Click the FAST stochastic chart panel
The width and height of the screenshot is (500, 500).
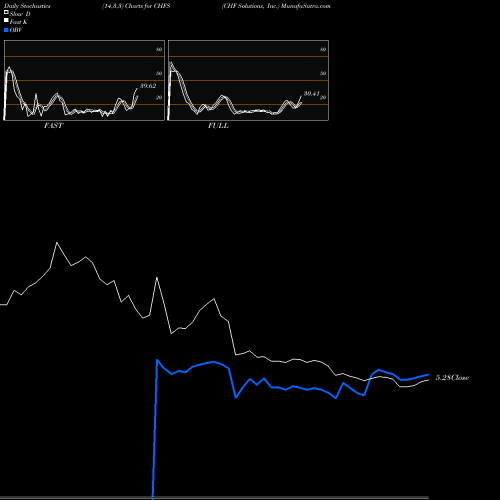tap(84, 80)
